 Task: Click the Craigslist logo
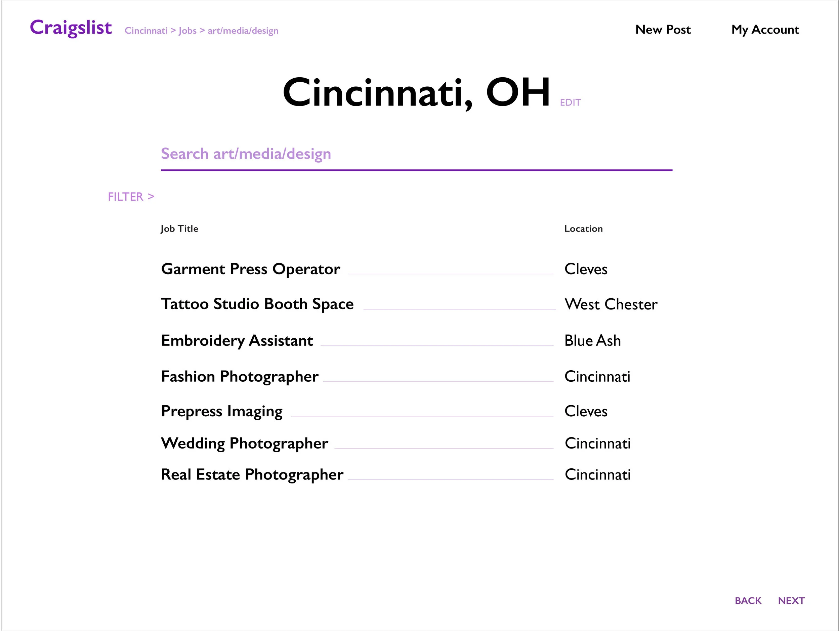tap(71, 27)
